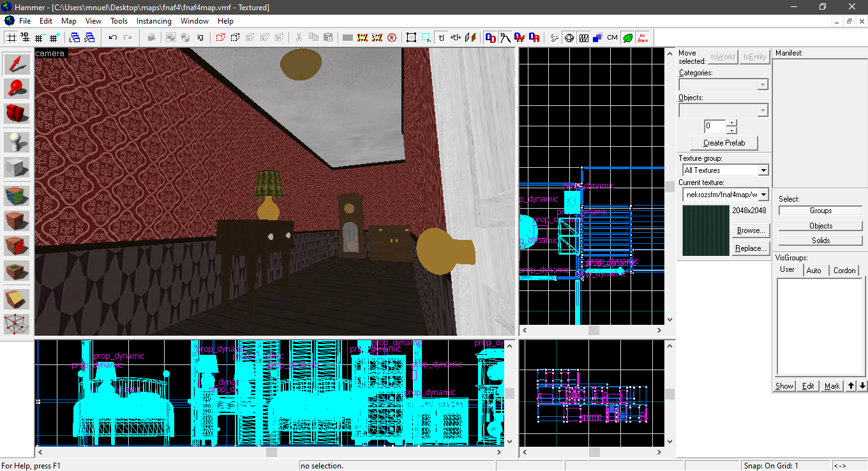Open the File menu
The image size is (868, 471).
pyautogui.click(x=25, y=21)
